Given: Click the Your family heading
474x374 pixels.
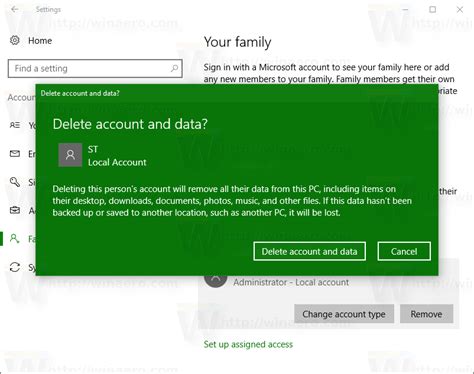Looking at the screenshot, I should point(237,42).
